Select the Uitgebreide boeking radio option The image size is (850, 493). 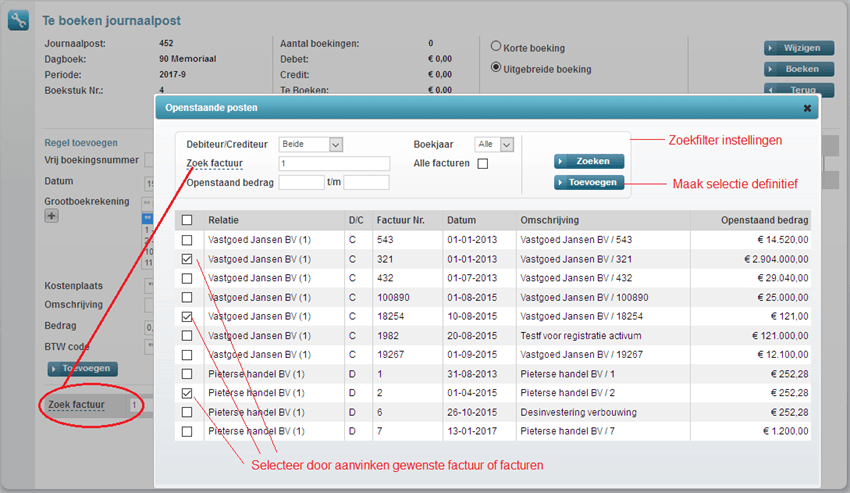coord(495,67)
